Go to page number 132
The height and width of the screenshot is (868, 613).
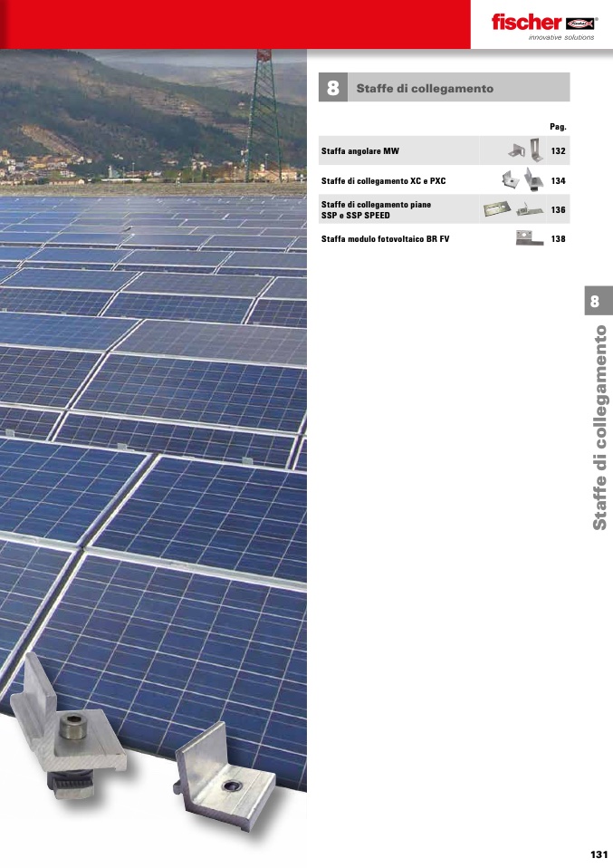pyautogui.click(x=559, y=151)
